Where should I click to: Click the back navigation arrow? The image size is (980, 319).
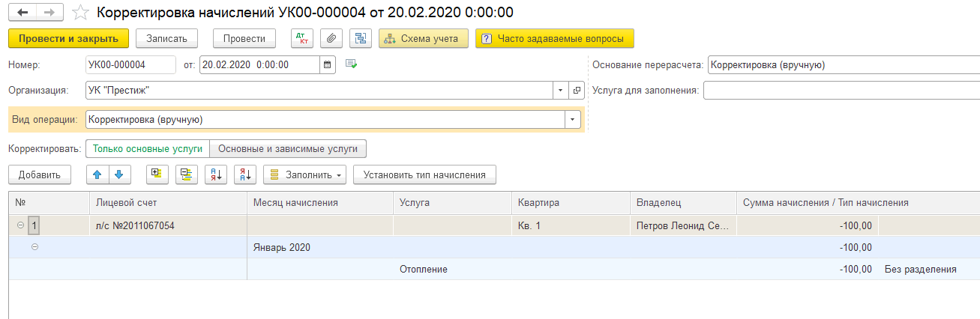point(22,13)
